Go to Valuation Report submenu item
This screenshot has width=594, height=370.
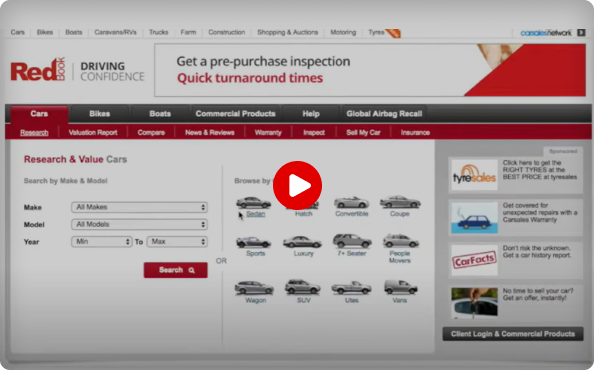93,133
